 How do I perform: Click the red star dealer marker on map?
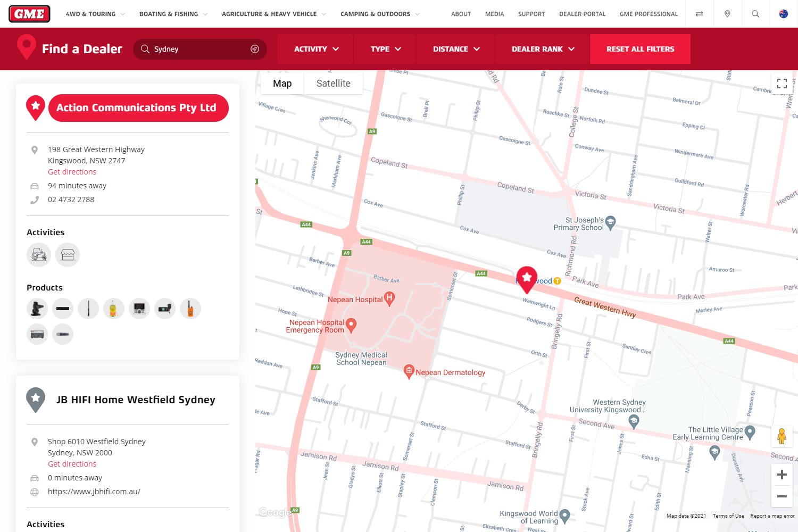[x=527, y=279]
